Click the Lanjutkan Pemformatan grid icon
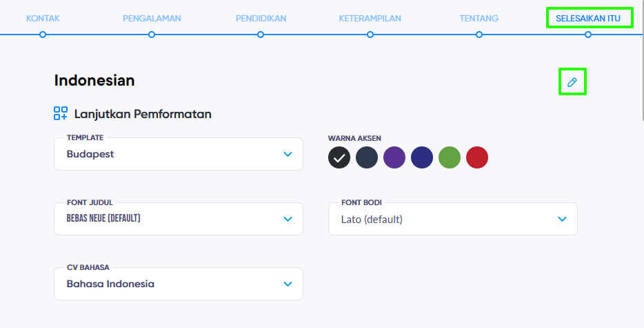Viewport: 644px width, 328px height. [61, 113]
